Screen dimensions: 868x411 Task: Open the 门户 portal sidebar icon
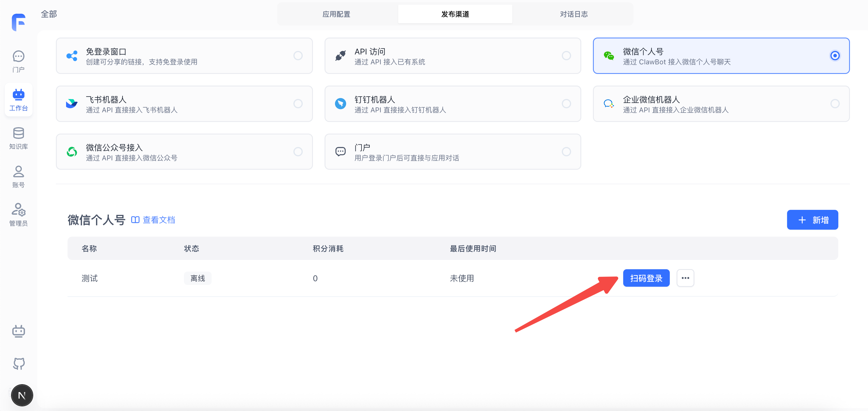(19, 61)
